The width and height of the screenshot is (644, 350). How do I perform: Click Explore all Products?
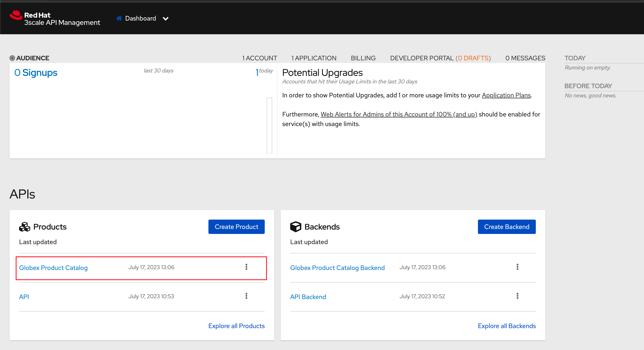[236, 326]
